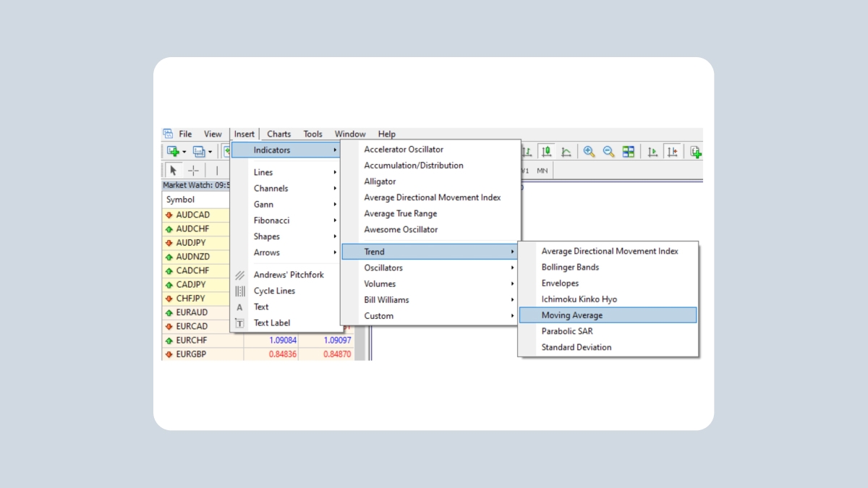Click the EURGBP direction arrow icon
The image size is (868, 488).
point(169,354)
